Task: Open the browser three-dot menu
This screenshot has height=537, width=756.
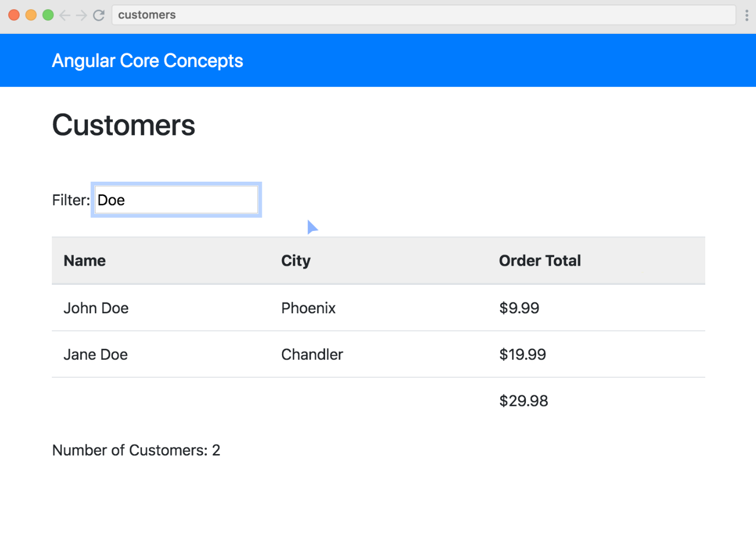Action: pos(746,15)
